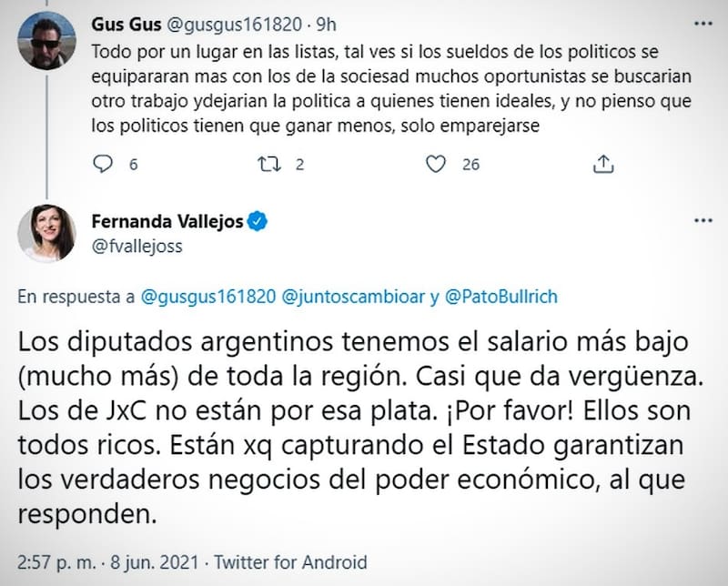
Task: Open more options on Gus Gus tweet
Action: pyautogui.click(x=703, y=23)
